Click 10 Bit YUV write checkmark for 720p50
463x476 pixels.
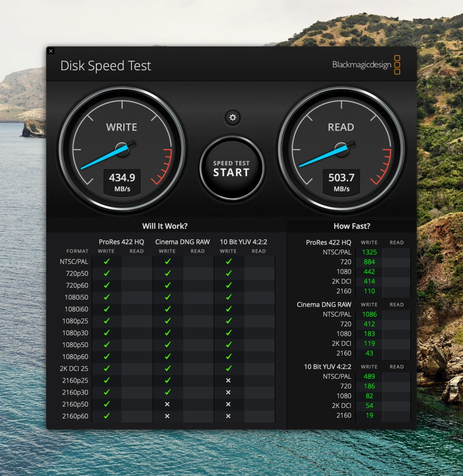[229, 273]
